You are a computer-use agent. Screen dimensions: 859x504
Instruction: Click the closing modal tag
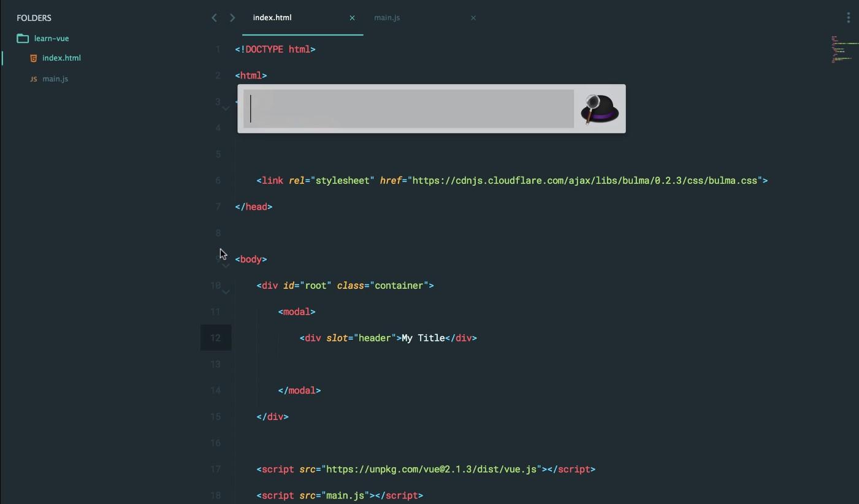point(299,390)
